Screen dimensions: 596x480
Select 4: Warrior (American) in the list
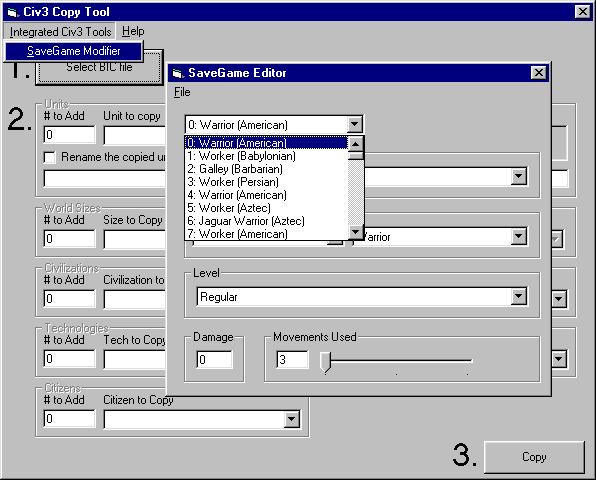266,195
